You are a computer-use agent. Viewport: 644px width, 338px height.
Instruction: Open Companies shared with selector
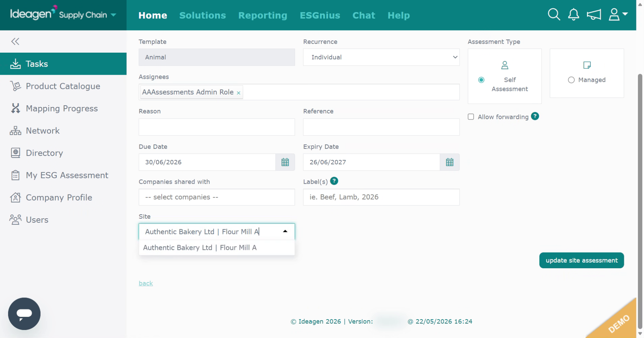tap(217, 197)
